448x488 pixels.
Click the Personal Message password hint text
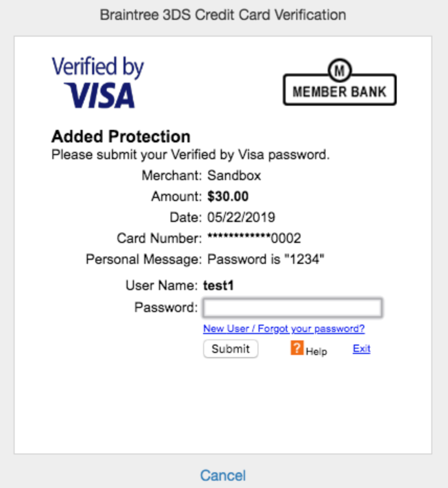(x=266, y=259)
